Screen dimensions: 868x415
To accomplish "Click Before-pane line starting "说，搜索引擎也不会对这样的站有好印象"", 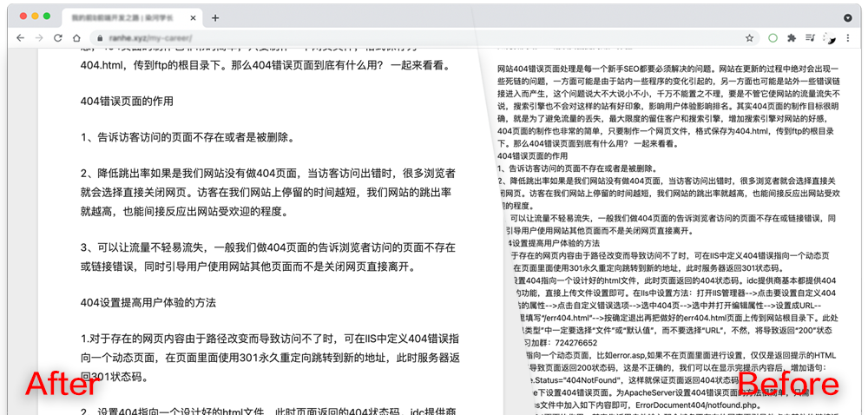I will coord(668,107).
